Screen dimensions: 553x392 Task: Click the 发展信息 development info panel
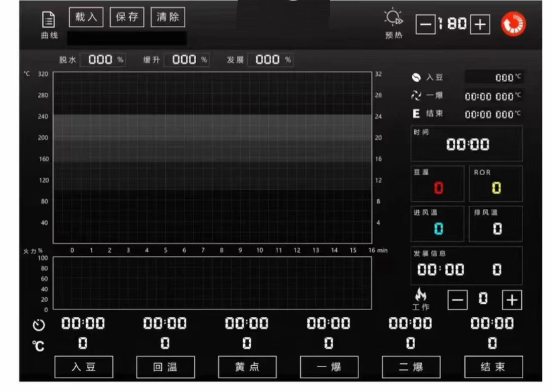click(467, 265)
